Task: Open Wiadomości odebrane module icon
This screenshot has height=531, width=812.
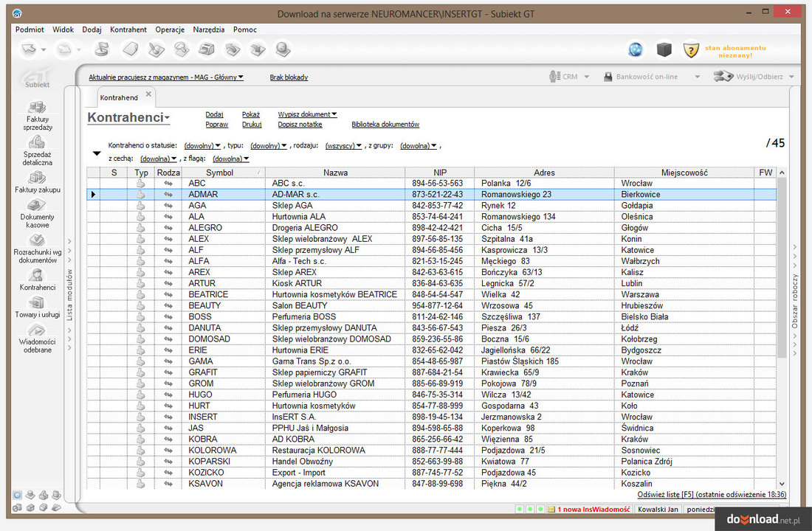Action: pyautogui.click(x=37, y=330)
